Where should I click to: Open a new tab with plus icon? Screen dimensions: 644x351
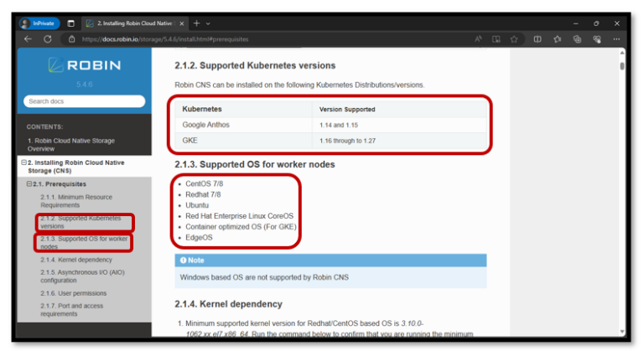pos(196,23)
